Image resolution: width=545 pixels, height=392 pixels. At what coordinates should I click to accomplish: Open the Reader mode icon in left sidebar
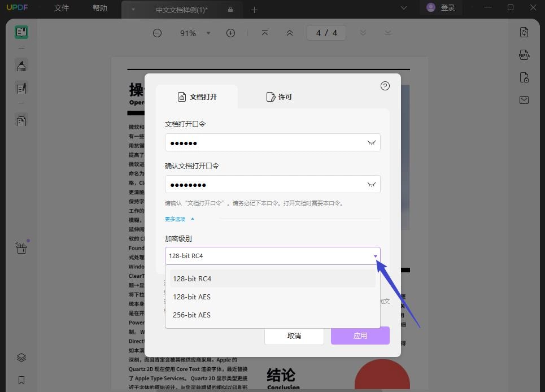point(21,32)
